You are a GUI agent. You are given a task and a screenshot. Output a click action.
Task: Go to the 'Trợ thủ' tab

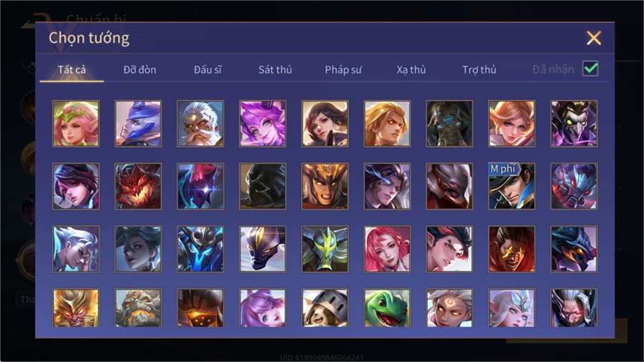(479, 70)
